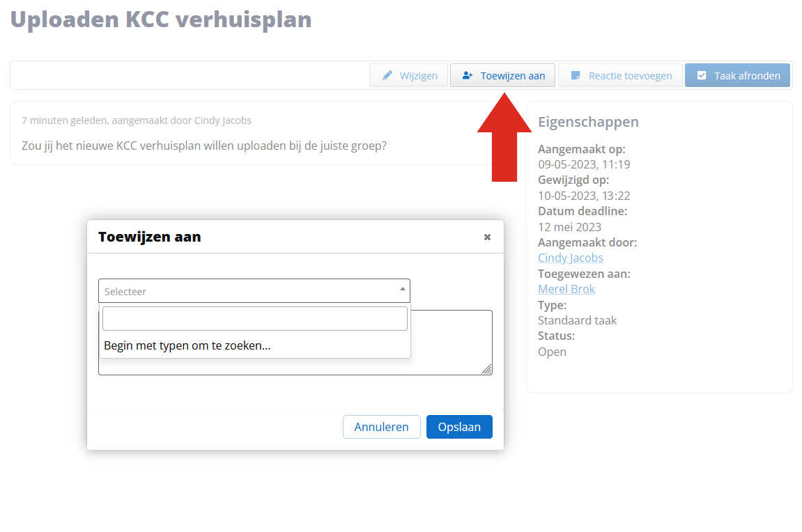Click the Wijzigen toolbar button
Screen dimensions: 802x532
pos(409,76)
